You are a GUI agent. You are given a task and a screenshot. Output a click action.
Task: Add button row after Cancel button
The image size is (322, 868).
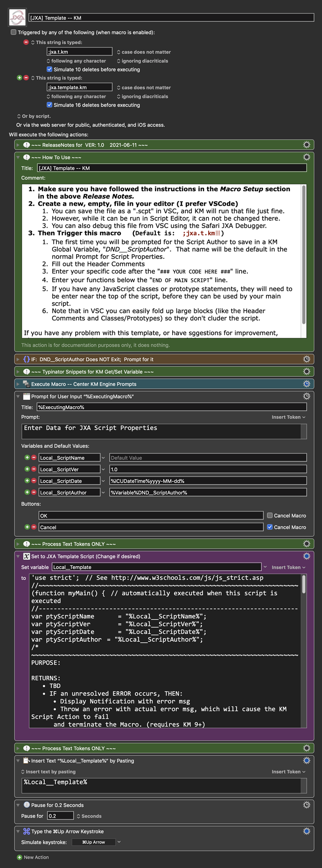27,527
